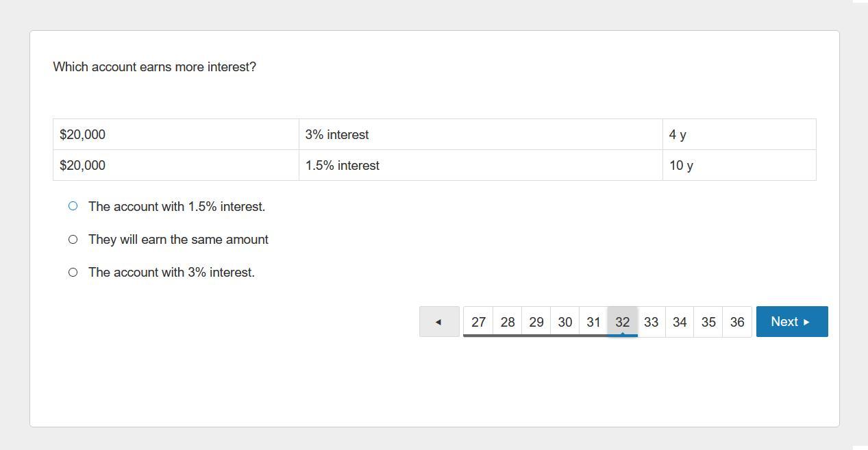Navigate to question 30
The height and width of the screenshot is (450, 868).
[x=565, y=321]
